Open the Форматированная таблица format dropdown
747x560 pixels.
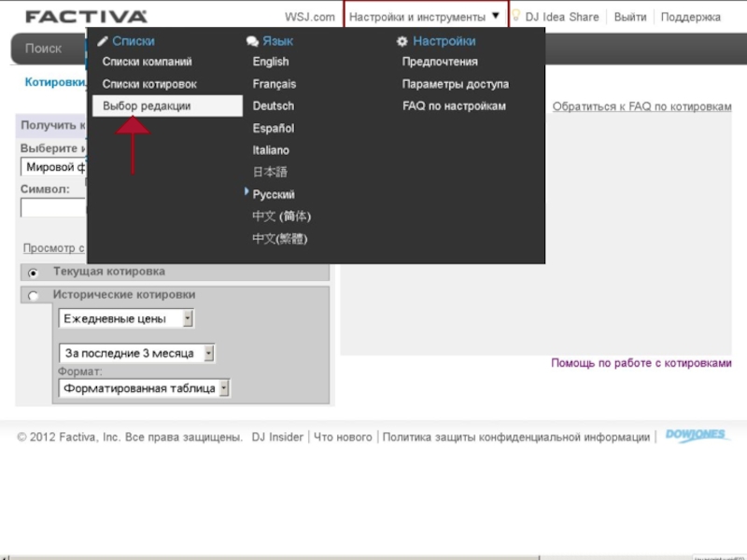click(145, 388)
